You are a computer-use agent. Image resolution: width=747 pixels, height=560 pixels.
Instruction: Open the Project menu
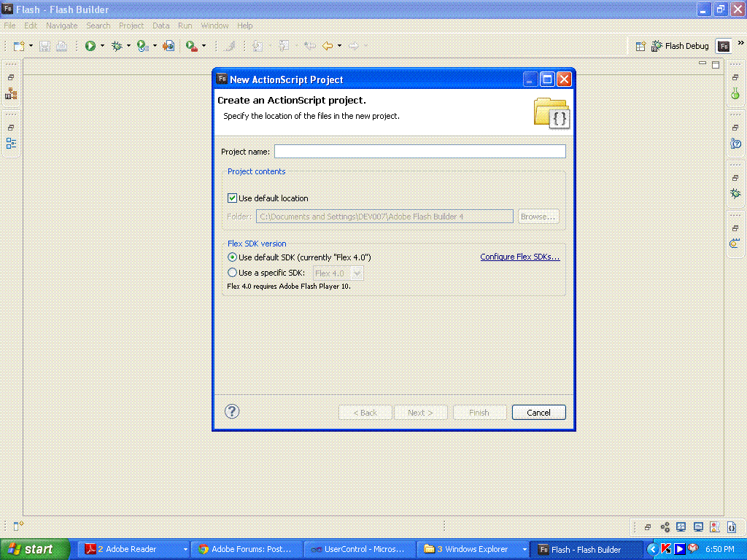pyautogui.click(x=131, y=26)
